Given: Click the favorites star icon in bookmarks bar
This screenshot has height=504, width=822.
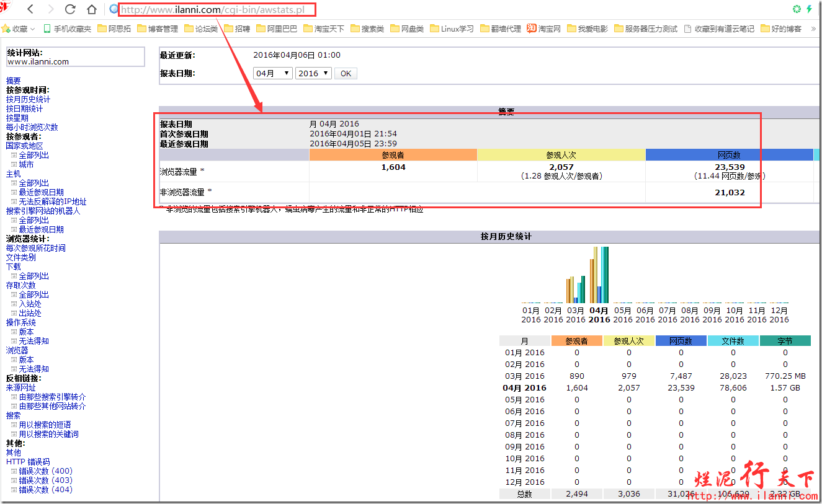Looking at the screenshot, I should 6,29.
